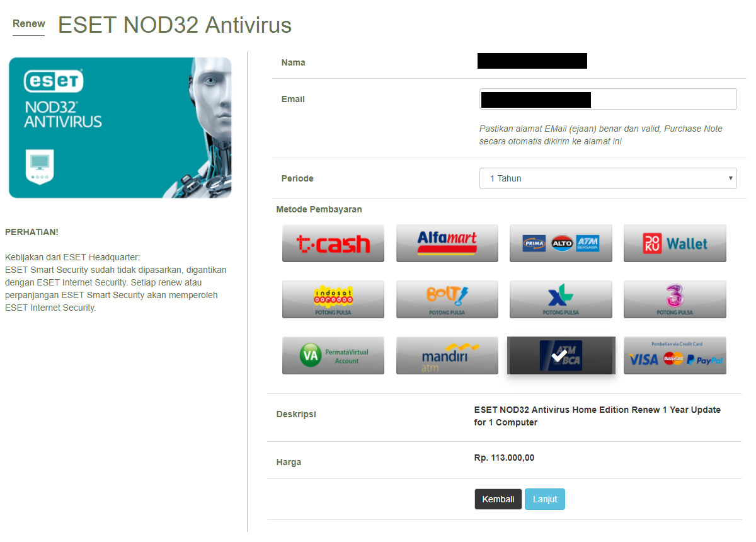Select Prima ALTO ATM Bersama payment
This screenshot has width=756, height=542.
561,243
